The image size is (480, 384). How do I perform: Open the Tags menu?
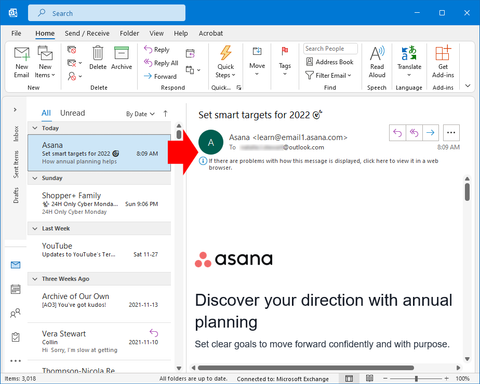[x=285, y=61]
